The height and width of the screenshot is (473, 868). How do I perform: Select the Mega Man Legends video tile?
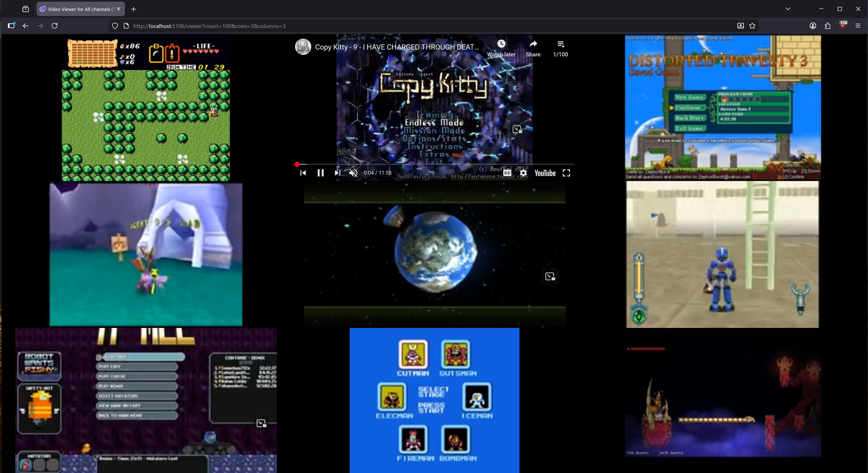(x=722, y=254)
